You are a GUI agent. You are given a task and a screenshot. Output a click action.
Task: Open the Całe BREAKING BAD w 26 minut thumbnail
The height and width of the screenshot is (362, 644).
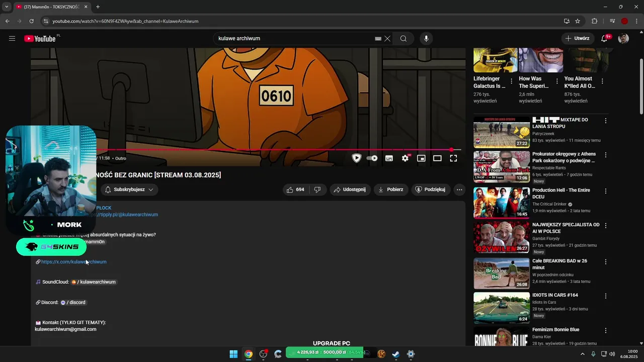point(502,273)
